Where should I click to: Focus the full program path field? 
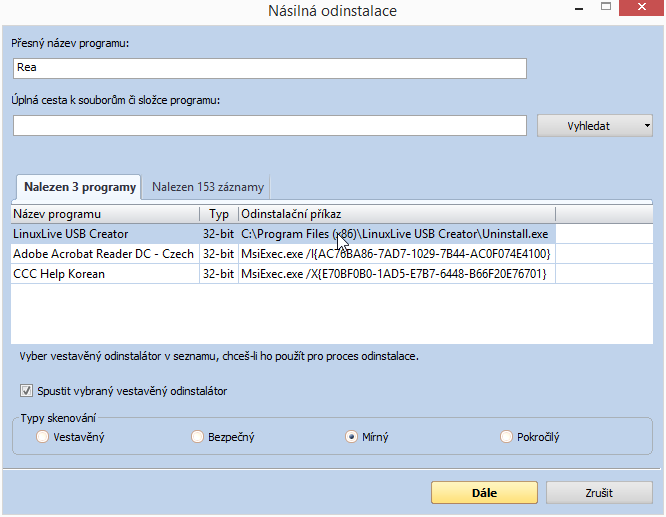click(269, 126)
